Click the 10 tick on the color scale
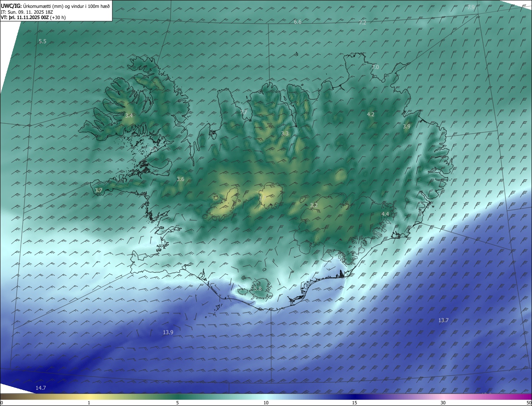The width and height of the screenshot is (532, 406). 266,403
